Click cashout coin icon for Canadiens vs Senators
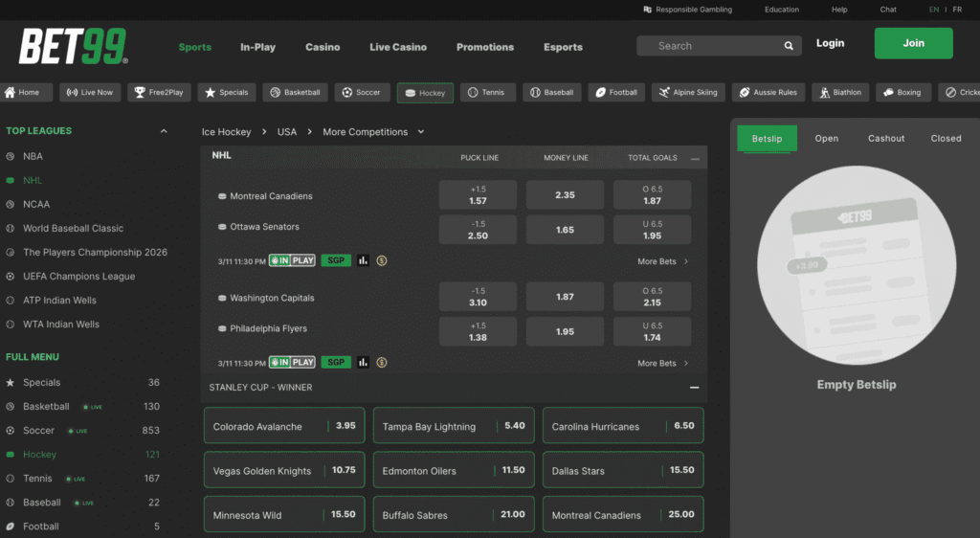Viewport: 980px width, 538px height. point(382,260)
